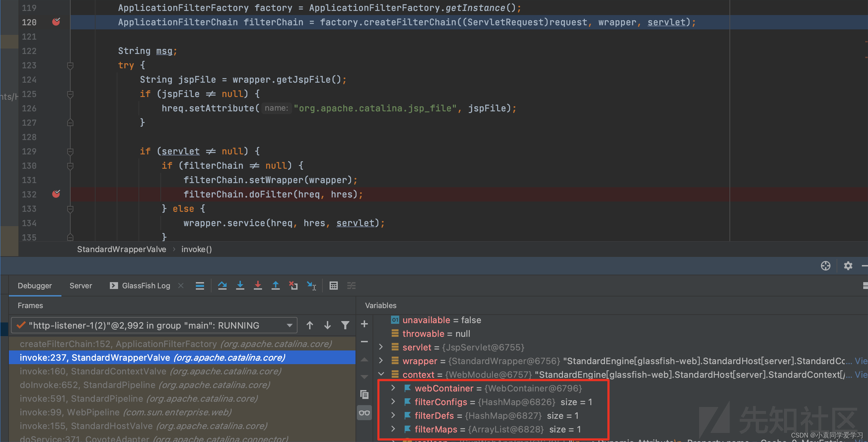The height and width of the screenshot is (442, 868).
Task: Expand servlet variable node
Action: pos(381,347)
